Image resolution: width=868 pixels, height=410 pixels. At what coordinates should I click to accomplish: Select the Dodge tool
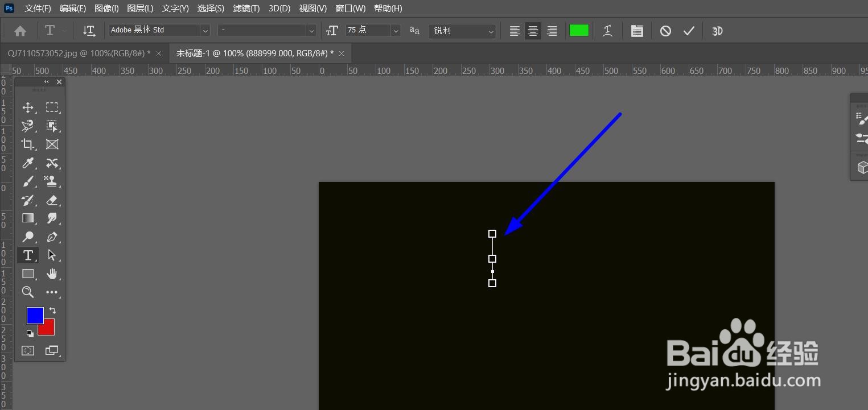click(28, 237)
